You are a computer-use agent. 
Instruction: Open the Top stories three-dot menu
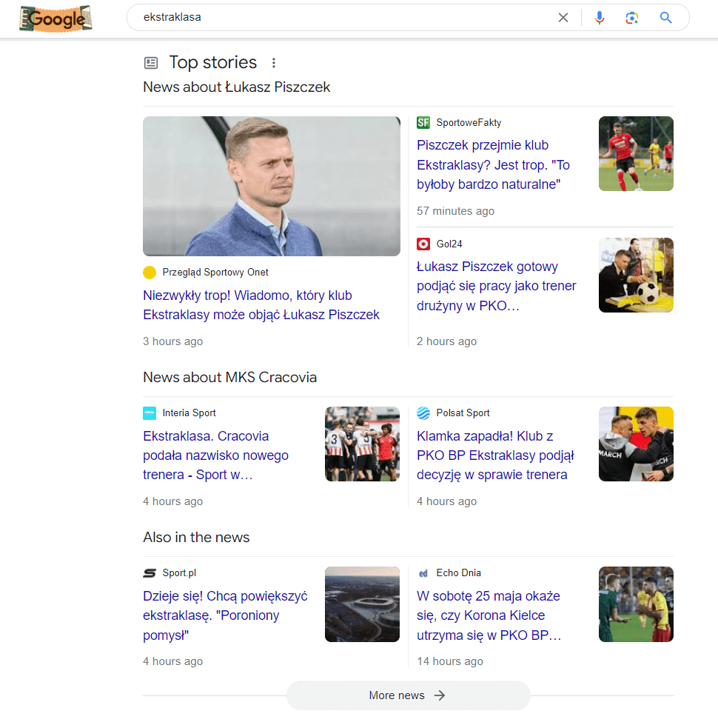click(x=274, y=63)
